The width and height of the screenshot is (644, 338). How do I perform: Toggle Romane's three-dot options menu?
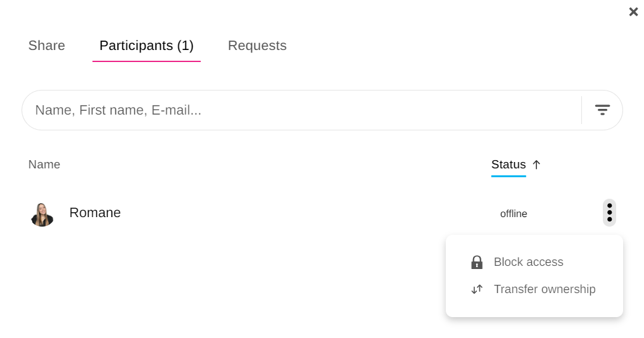pos(609,213)
